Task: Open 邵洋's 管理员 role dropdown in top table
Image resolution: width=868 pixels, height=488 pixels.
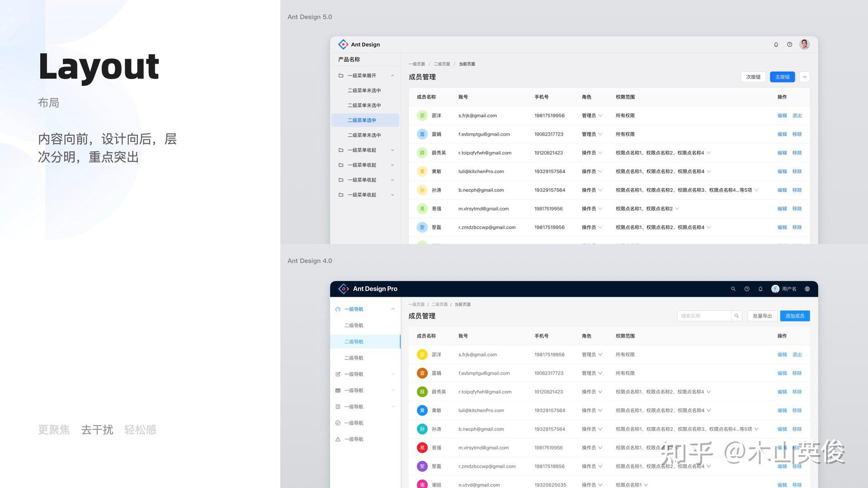Action: (x=592, y=116)
